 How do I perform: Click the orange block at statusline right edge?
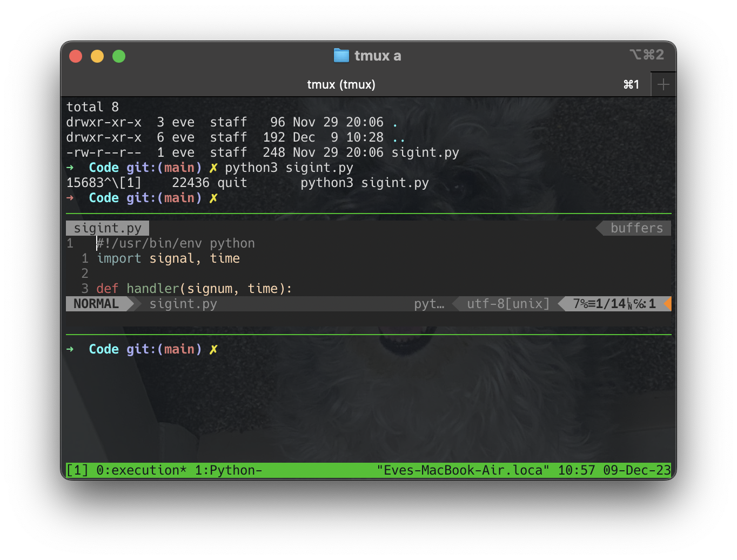point(668,304)
